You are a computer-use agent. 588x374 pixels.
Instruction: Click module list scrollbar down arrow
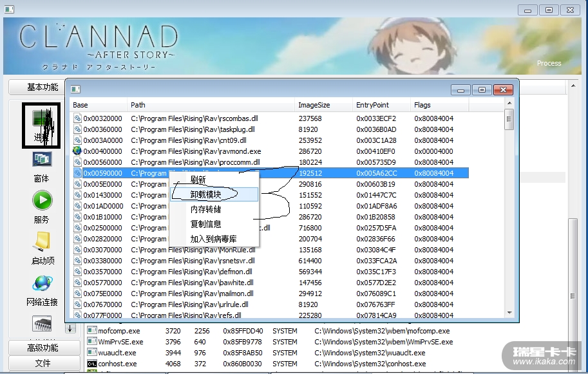point(509,313)
